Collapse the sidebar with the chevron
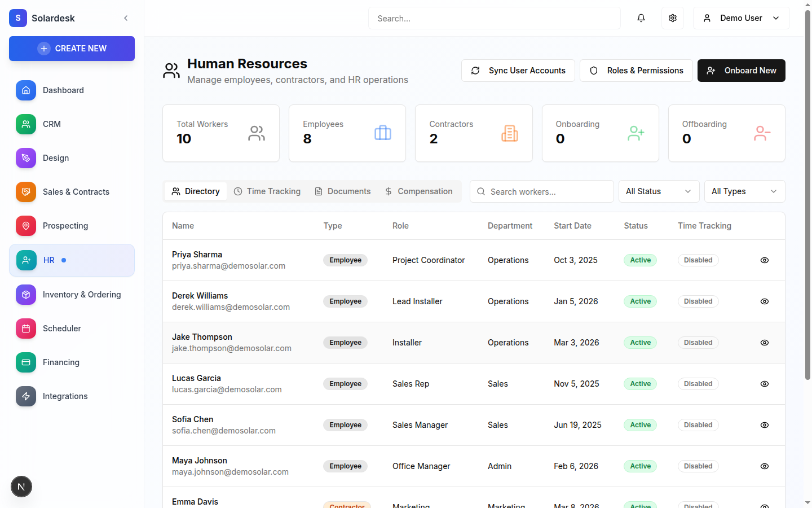The height and width of the screenshot is (508, 812). 126,17
